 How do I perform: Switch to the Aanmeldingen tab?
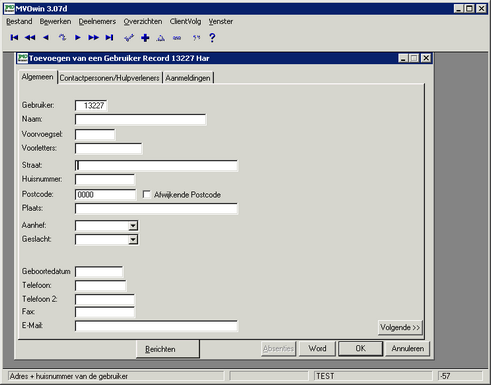[x=188, y=78]
